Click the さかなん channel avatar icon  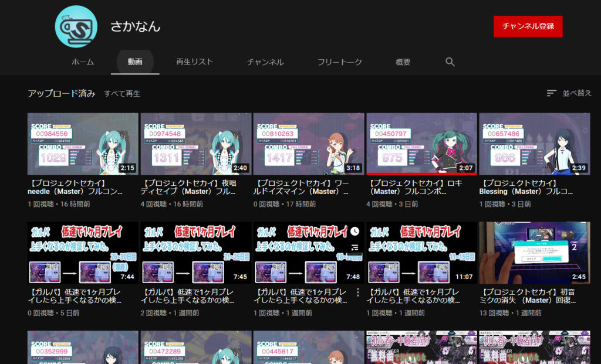point(76,26)
